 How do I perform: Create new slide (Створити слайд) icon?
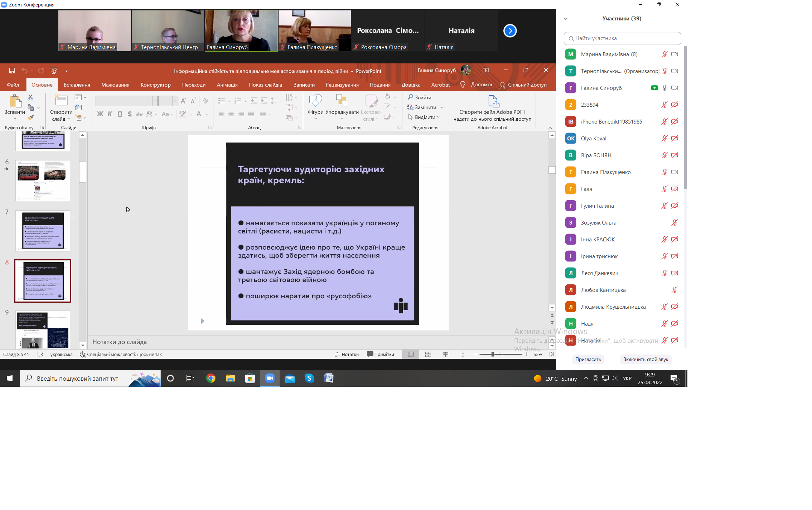pyautogui.click(x=61, y=100)
